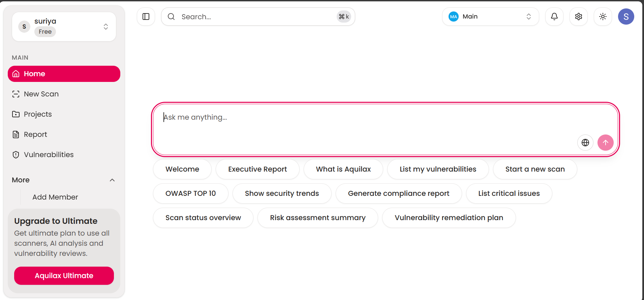
Task: Choose Risk assessment summary suggestion
Action: [x=318, y=218]
